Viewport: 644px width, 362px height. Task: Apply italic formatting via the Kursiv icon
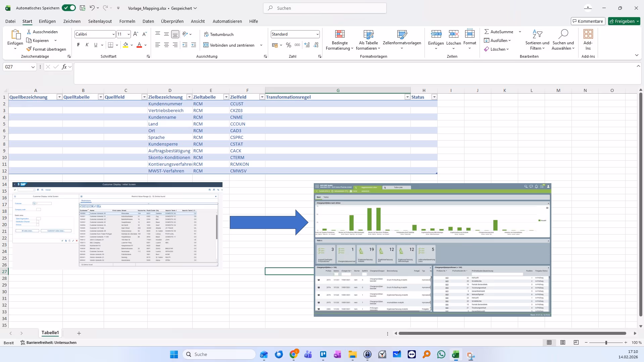coord(87,45)
